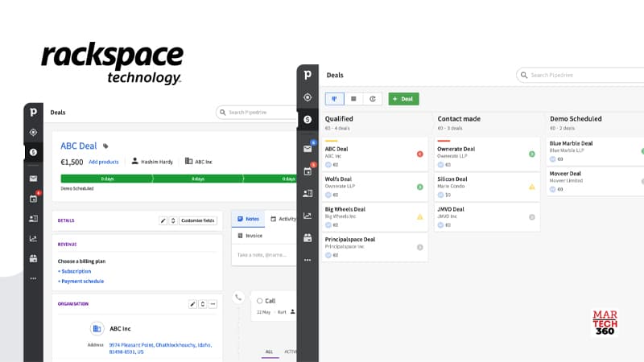Search Pipedrive field in right window
The image size is (644, 362).
[580, 75]
